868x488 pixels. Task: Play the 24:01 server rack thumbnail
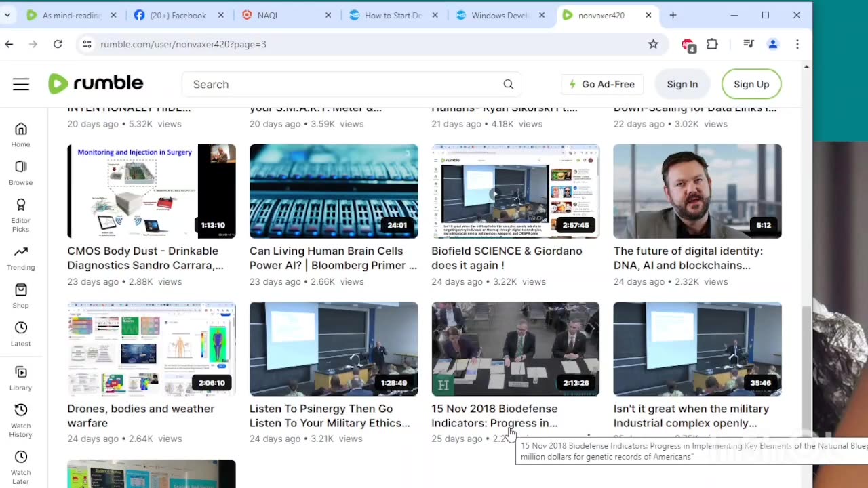(x=334, y=191)
